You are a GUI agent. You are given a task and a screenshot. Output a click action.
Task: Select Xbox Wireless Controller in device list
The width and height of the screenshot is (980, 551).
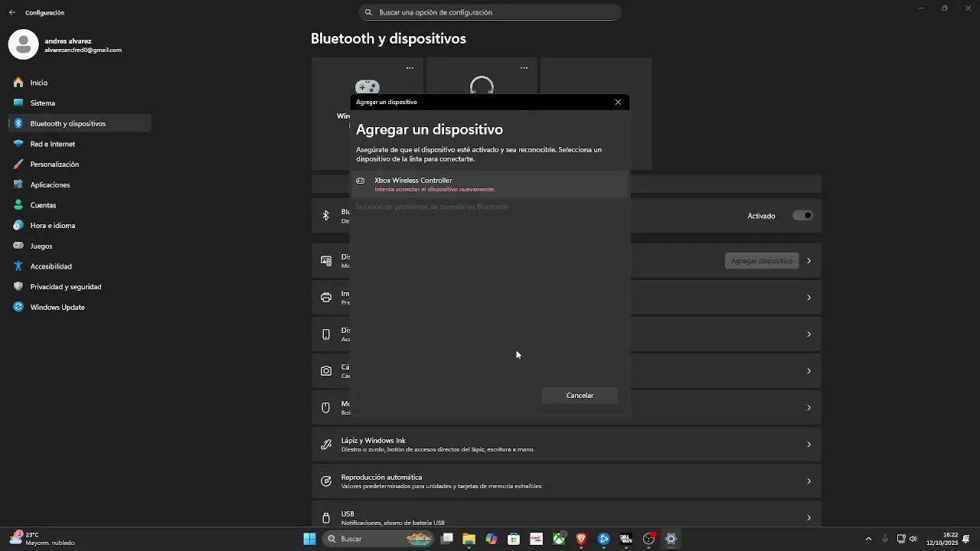[490, 184]
